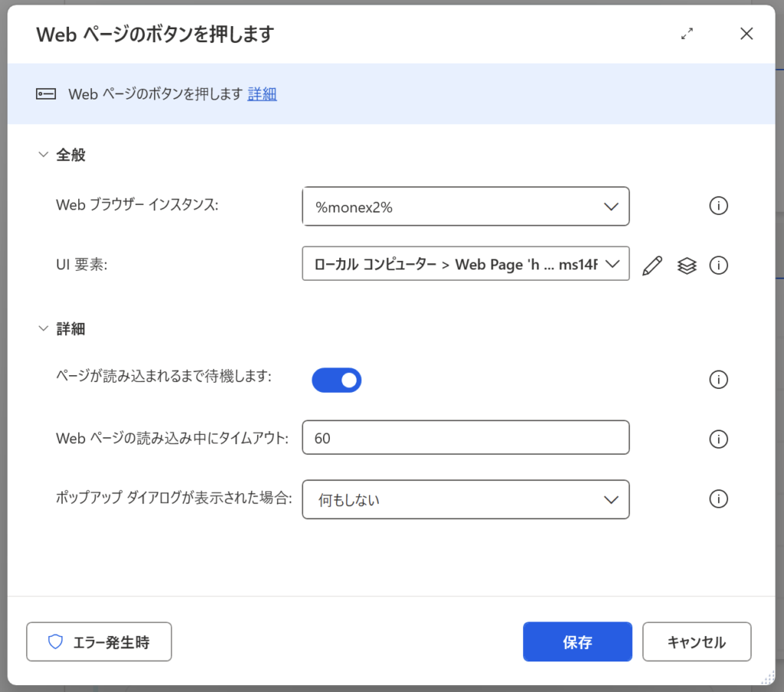The height and width of the screenshot is (692, 784).
Task: Open the エラー発生時 settings
Action: pyautogui.click(x=99, y=642)
